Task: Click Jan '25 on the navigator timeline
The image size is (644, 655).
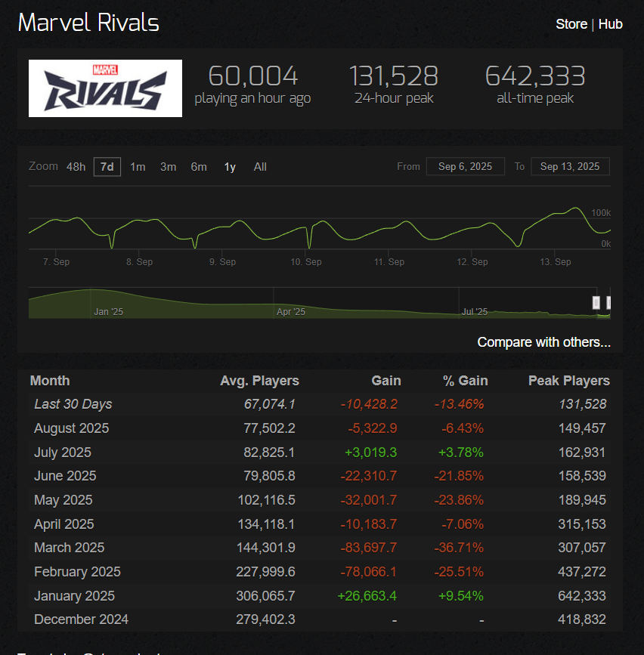Action: (x=108, y=311)
